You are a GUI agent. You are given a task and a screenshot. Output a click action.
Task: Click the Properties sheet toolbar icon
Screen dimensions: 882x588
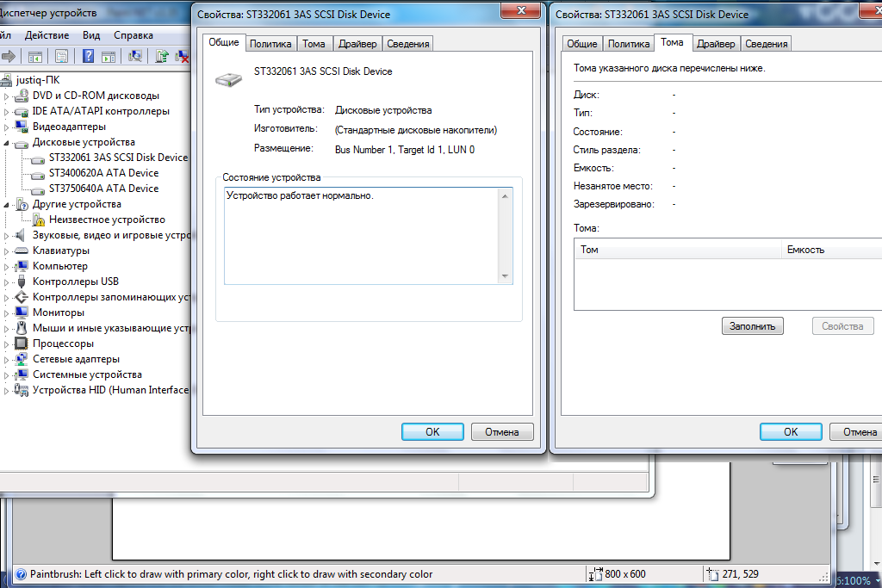tap(61, 56)
